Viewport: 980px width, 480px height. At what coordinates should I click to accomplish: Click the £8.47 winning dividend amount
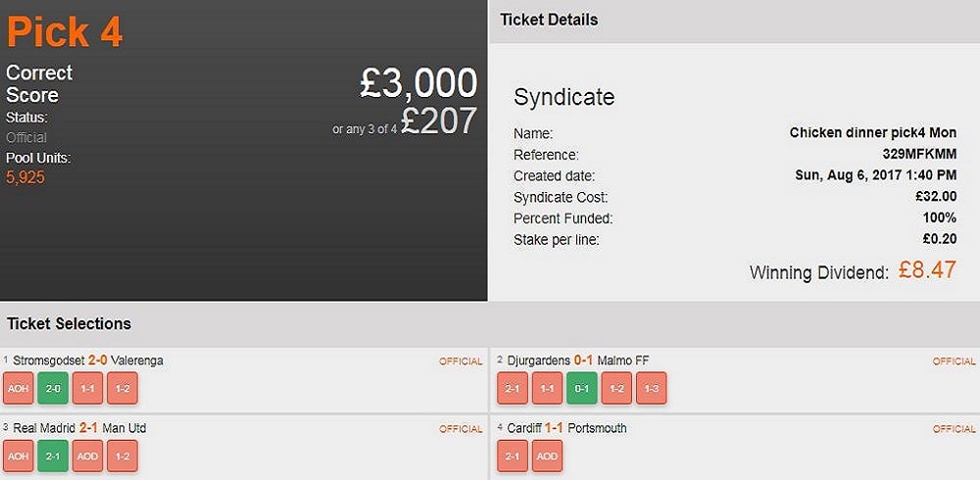(927, 270)
